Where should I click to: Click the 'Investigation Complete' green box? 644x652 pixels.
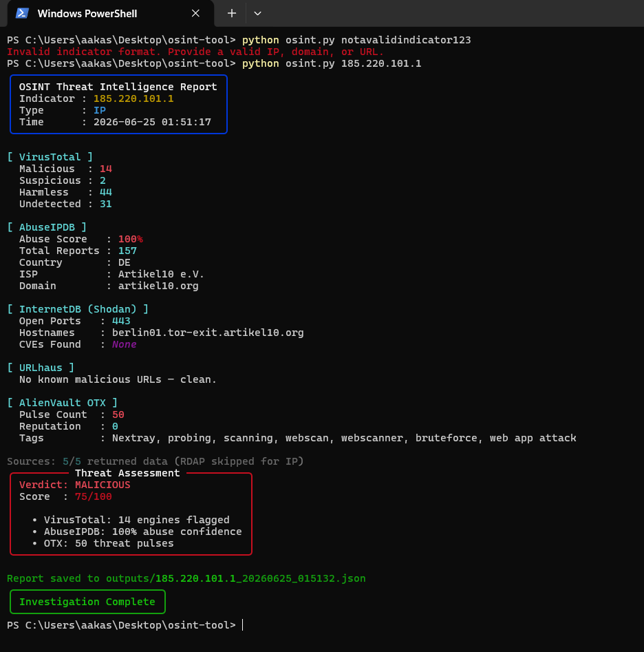[87, 602]
